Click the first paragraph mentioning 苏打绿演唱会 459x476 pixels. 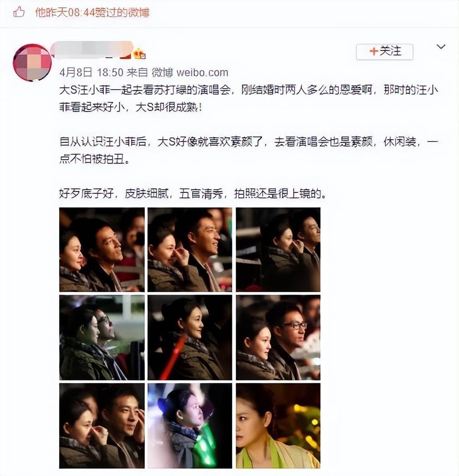pos(249,99)
